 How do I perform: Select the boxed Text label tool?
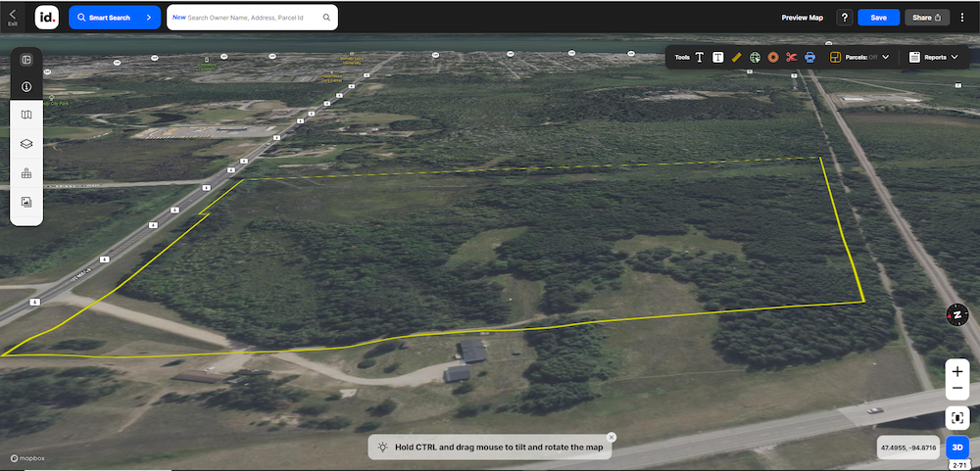718,58
